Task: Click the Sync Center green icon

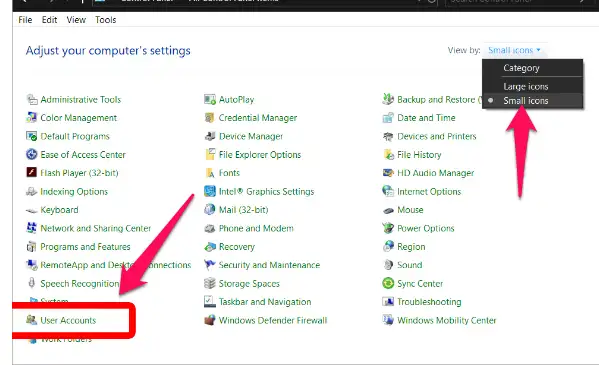Action: point(388,283)
